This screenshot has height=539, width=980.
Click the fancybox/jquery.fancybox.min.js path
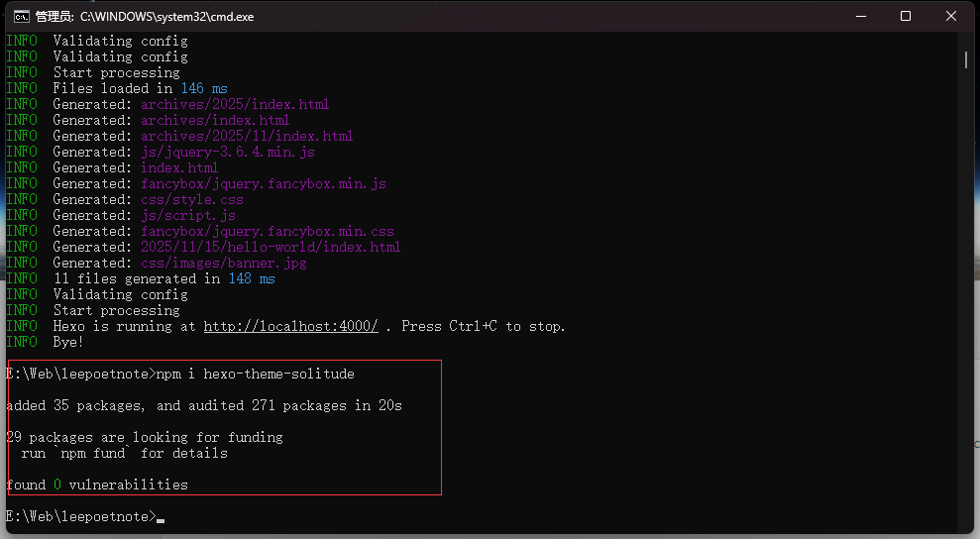point(263,183)
